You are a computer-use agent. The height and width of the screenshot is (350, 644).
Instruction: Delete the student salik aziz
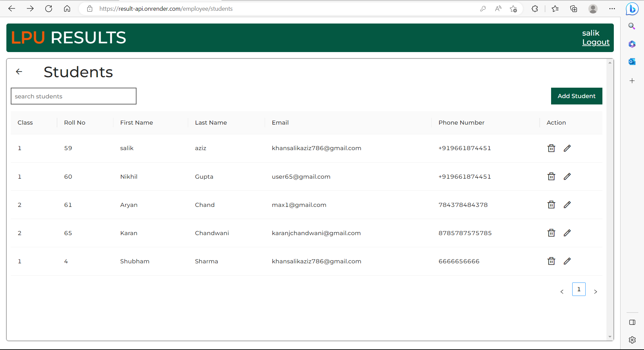(551, 148)
